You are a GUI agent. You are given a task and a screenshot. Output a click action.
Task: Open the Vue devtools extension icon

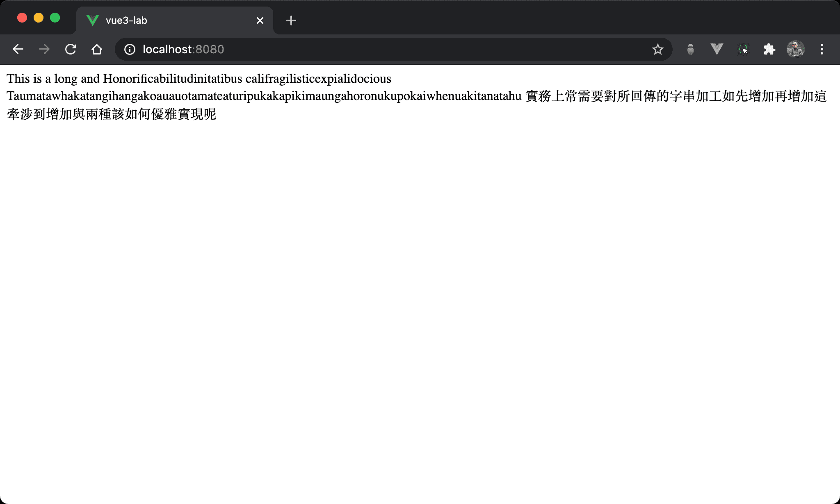(x=717, y=49)
